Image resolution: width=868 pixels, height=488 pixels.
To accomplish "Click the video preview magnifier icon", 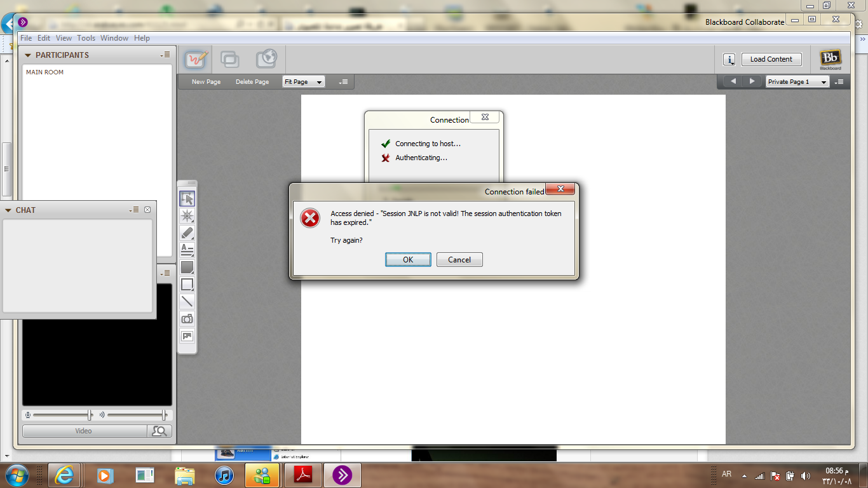I will tap(159, 431).
